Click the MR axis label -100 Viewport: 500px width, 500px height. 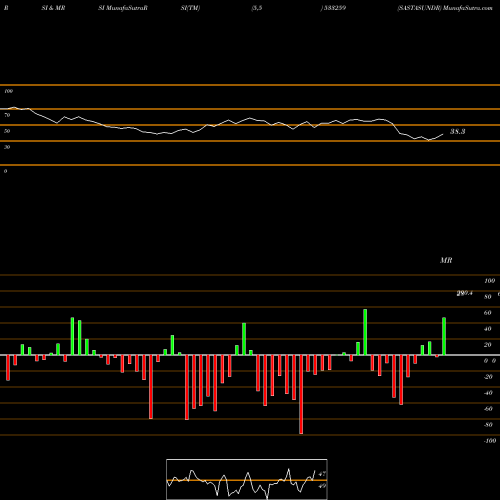(490, 441)
